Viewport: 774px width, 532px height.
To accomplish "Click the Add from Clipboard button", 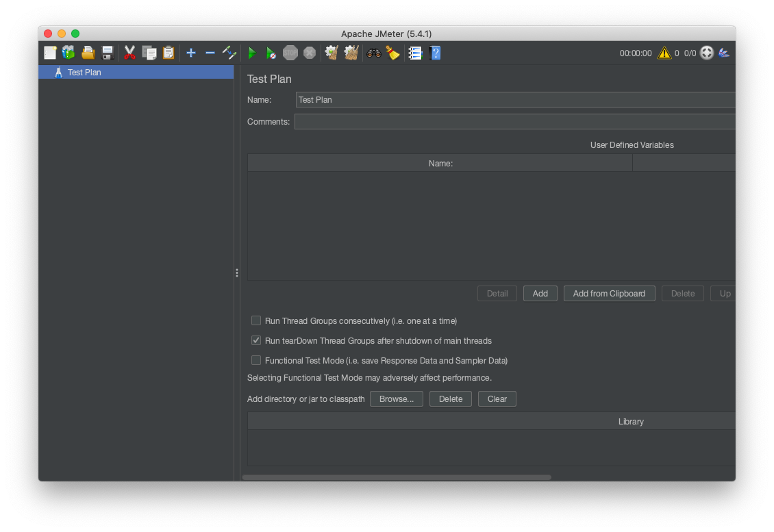I will (x=609, y=294).
